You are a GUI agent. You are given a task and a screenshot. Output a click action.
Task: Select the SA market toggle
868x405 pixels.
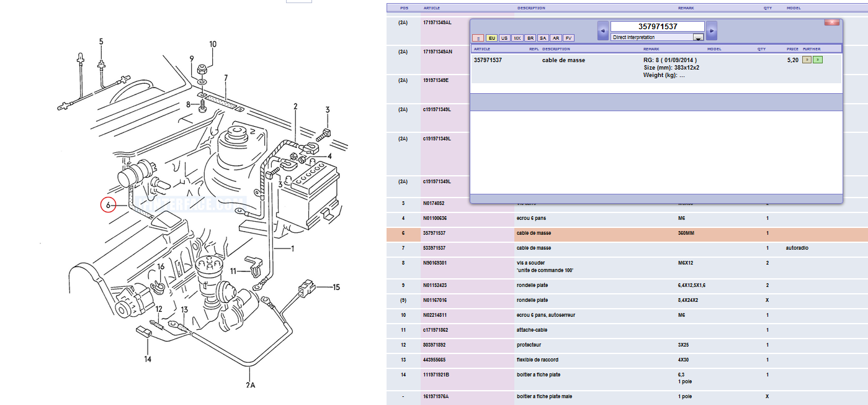543,38
